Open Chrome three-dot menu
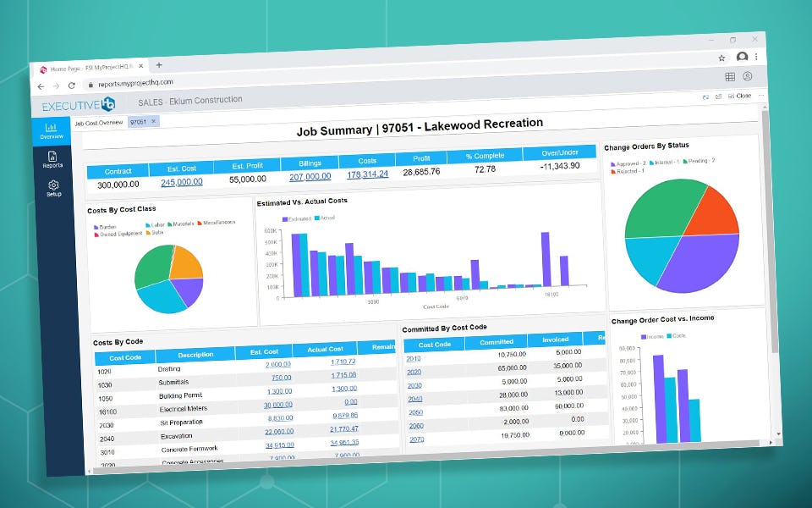This screenshot has height=508, width=812. tap(756, 56)
